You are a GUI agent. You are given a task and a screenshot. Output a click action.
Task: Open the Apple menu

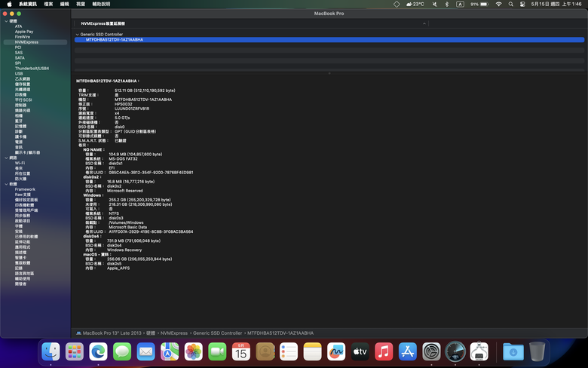click(x=9, y=4)
